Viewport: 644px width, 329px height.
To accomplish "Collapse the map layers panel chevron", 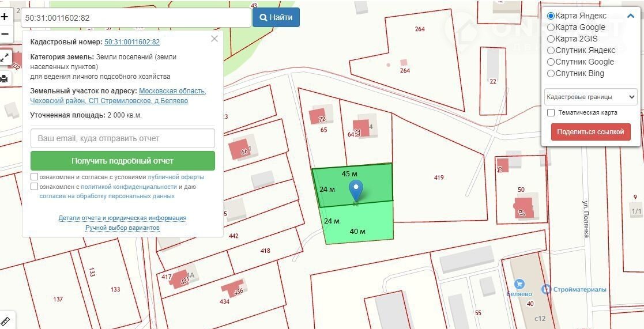I will 631,16.
